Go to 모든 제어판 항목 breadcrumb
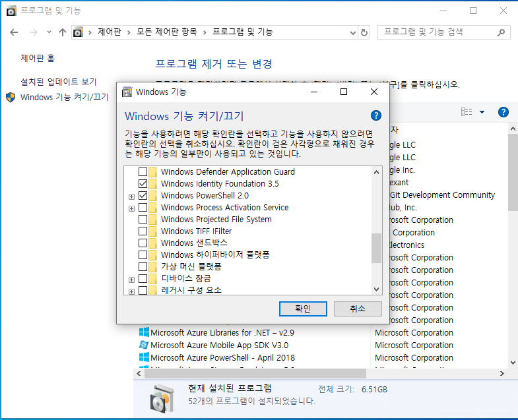The image size is (518, 420). [x=167, y=32]
